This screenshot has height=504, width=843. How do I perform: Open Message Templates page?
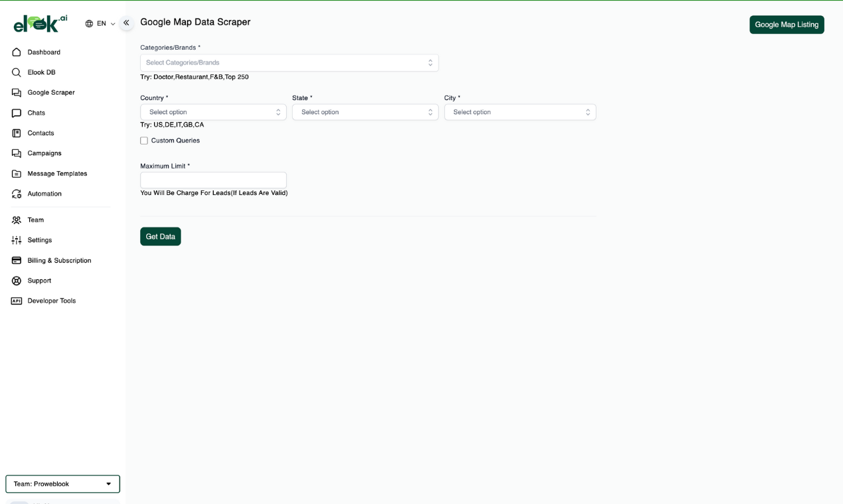tap(57, 174)
